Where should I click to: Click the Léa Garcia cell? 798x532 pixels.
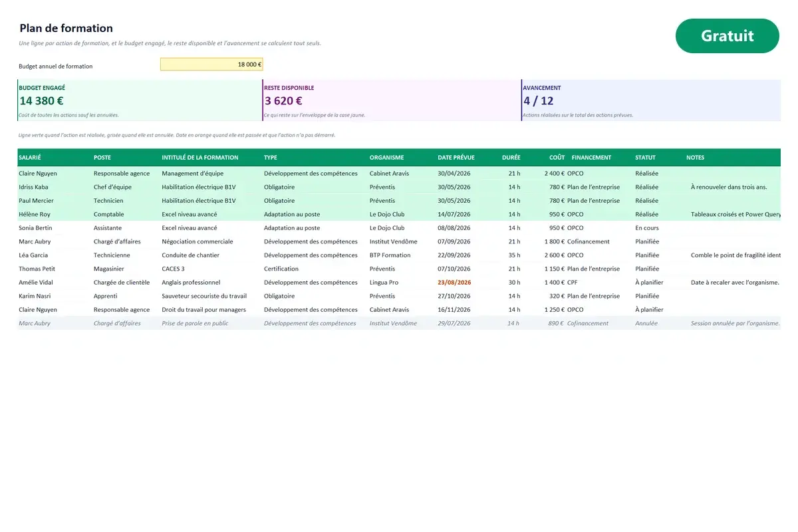click(33, 255)
